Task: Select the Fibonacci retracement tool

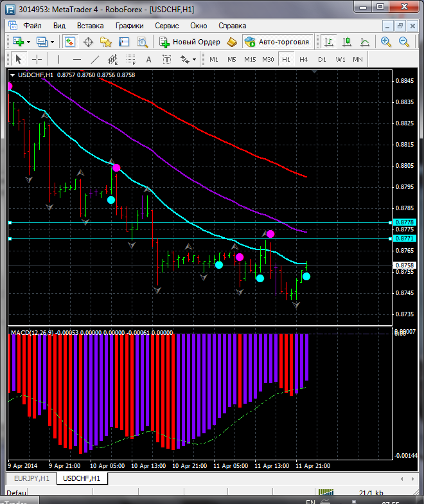Action: (130, 59)
